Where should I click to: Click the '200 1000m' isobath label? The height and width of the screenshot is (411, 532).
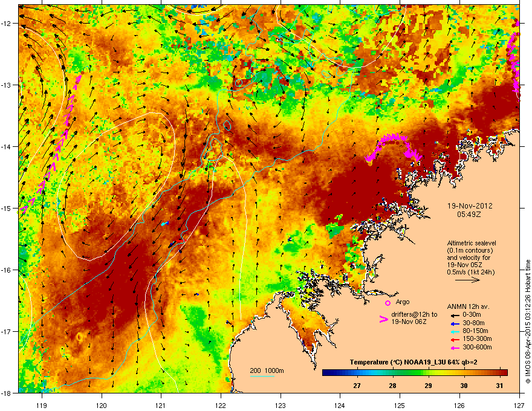coord(267,371)
